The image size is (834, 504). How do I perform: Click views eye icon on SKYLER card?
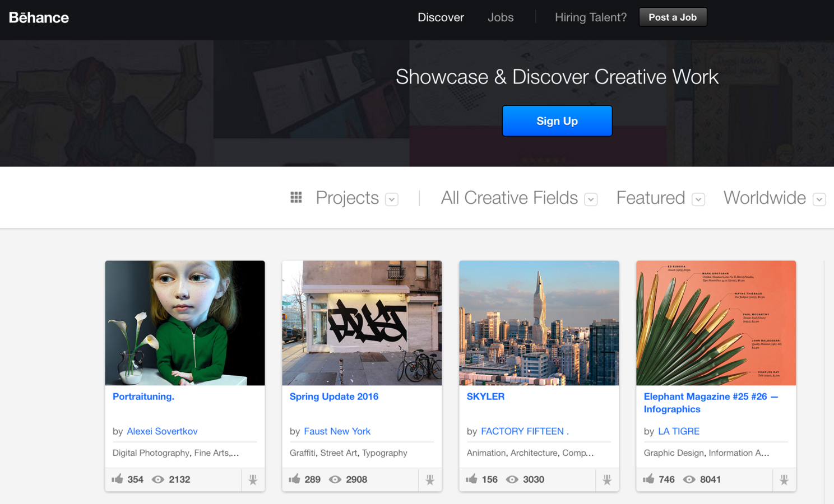pos(512,479)
